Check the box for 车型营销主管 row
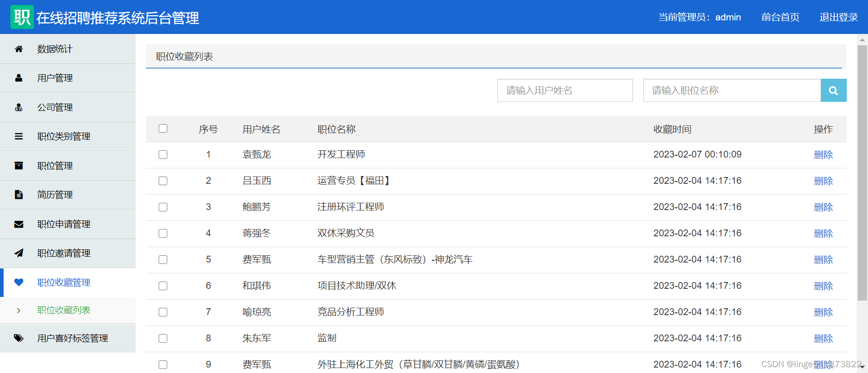This screenshot has height=373, width=868. point(163,260)
